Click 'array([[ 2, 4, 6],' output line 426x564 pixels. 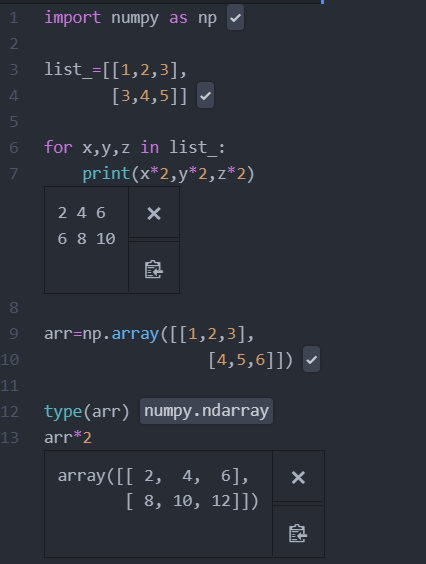153,476
